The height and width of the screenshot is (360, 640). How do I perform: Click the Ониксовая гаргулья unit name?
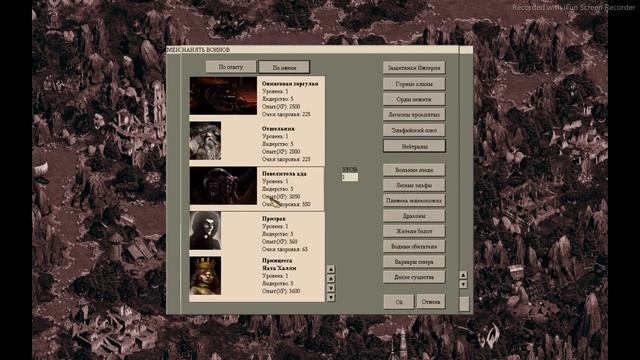coord(290,84)
